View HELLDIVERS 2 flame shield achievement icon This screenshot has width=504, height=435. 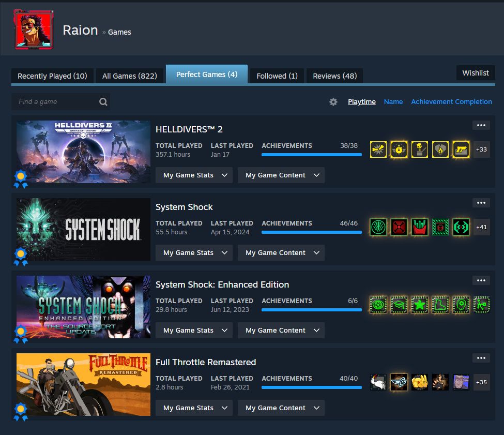[440, 149]
